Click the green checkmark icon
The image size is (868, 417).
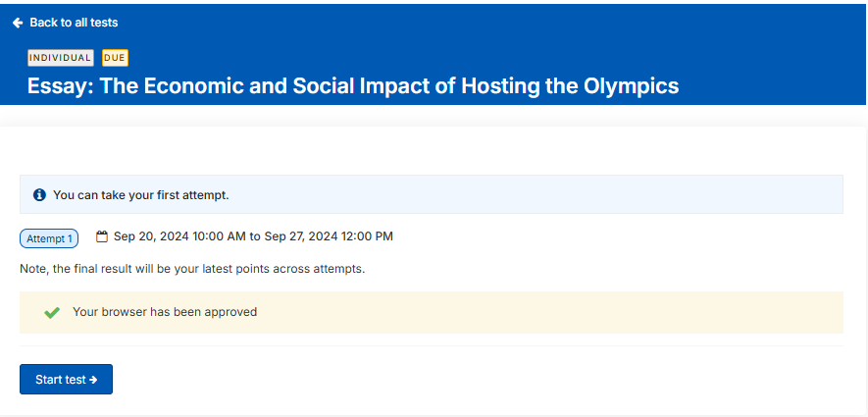coord(52,312)
